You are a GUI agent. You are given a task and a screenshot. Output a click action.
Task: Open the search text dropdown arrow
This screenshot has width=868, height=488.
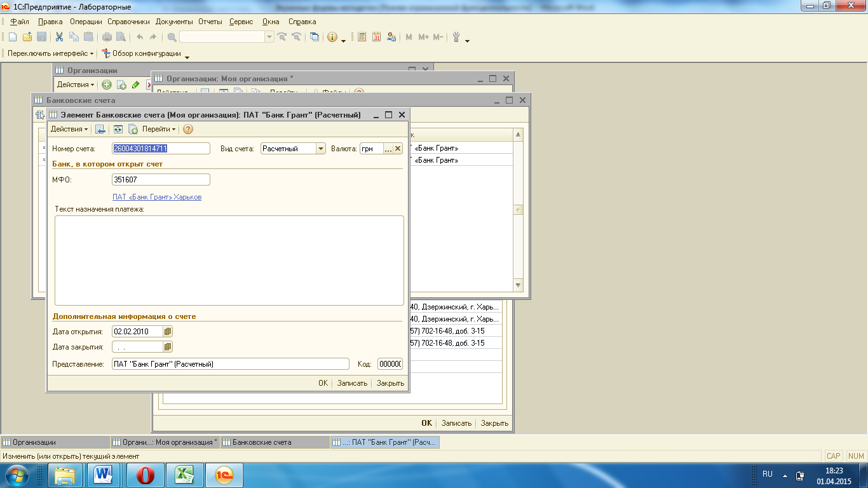click(x=270, y=37)
